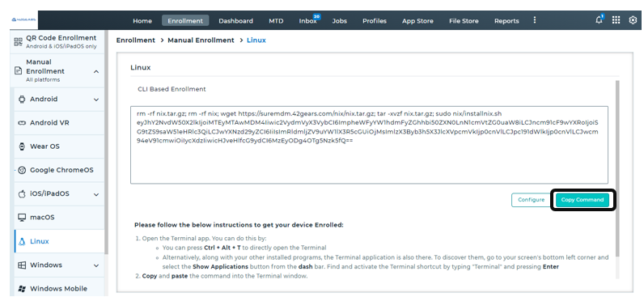Go to the Inbox tab

308,20
